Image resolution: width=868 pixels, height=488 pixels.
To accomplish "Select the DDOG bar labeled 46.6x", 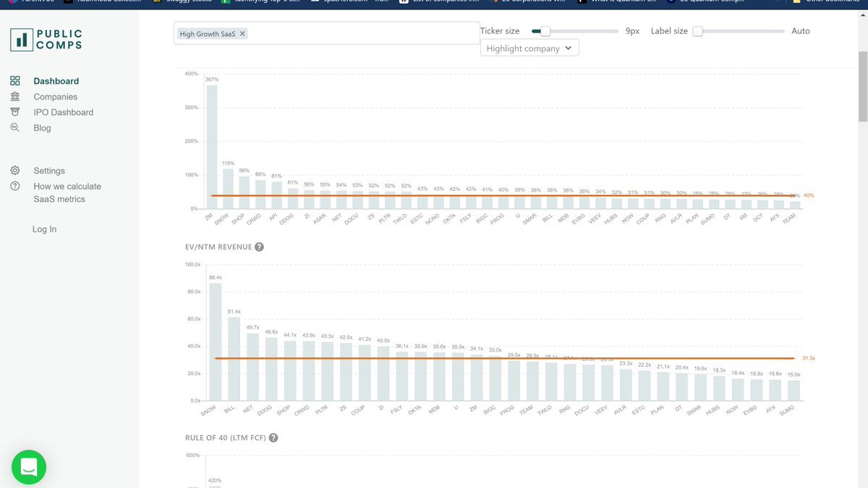I will [271, 369].
